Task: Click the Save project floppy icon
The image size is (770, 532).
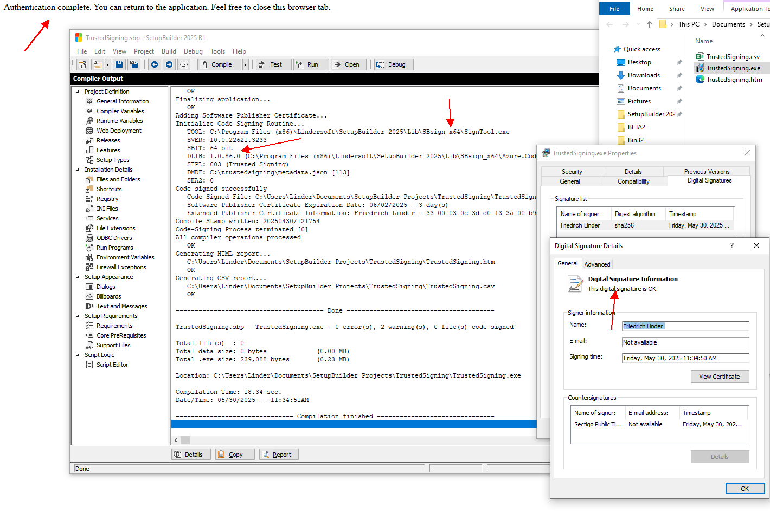Action: tap(119, 64)
